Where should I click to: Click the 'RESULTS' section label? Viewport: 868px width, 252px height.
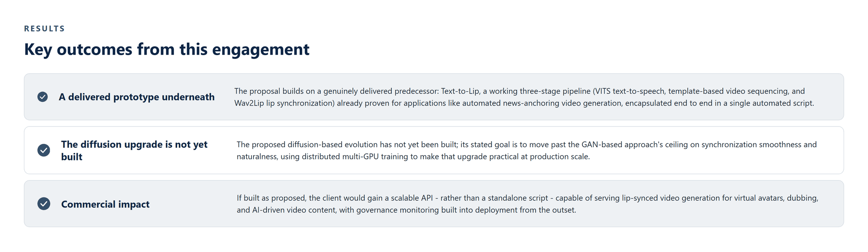pyautogui.click(x=45, y=28)
